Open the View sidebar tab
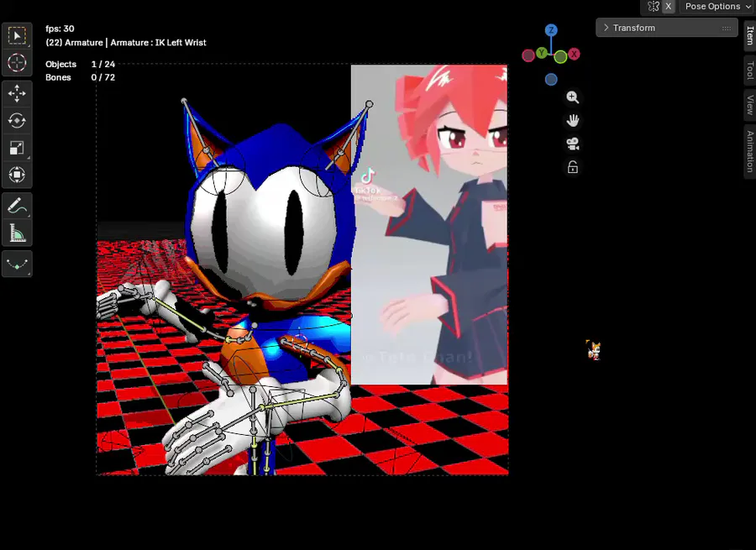This screenshot has height=550, width=756. [x=750, y=105]
